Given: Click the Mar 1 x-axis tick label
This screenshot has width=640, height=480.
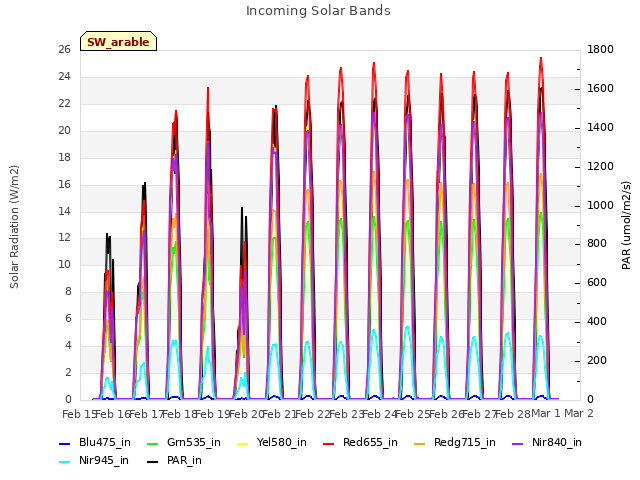Looking at the screenshot, I should tap(546, 413).
